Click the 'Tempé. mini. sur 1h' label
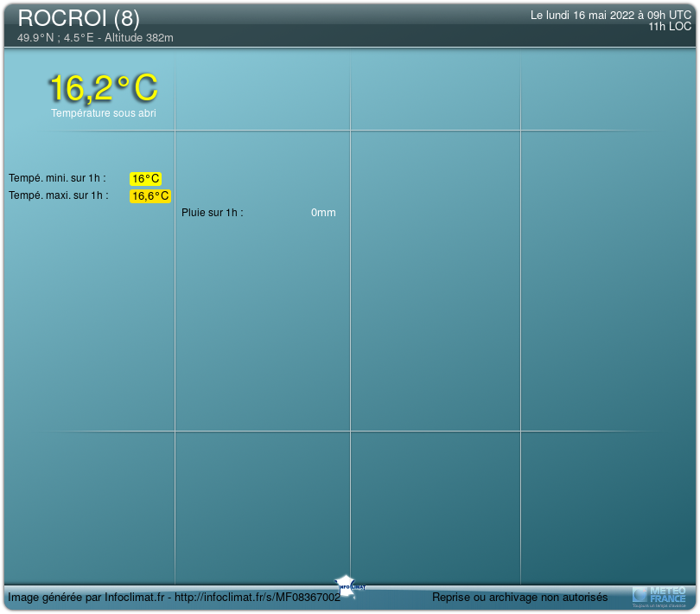Viewport: 700px width, 614px height. [57, 178]
